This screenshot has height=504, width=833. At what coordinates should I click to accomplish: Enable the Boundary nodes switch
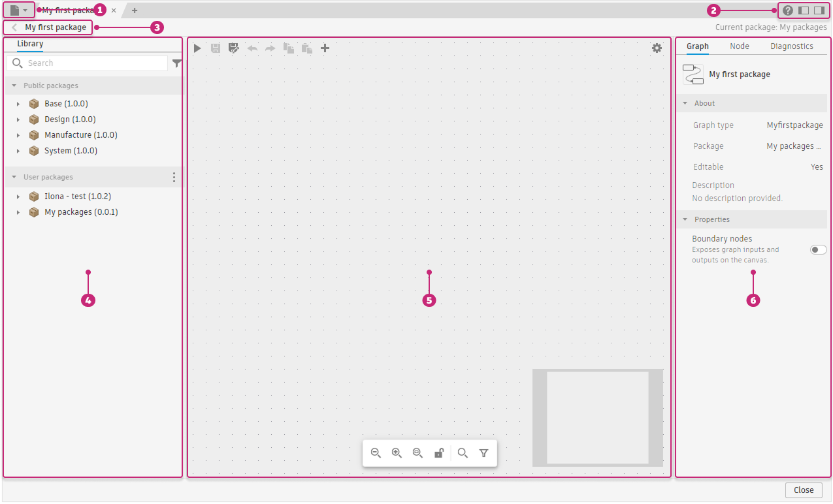point(818,250)
